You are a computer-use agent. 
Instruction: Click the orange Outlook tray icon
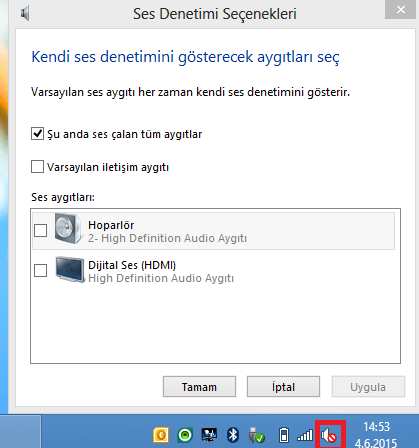click(161, 435)
